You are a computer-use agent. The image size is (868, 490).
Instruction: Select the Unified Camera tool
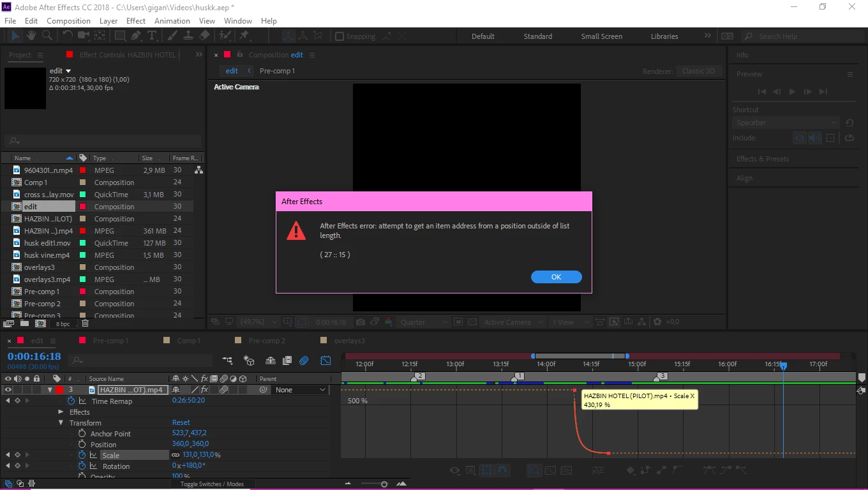tap(84, 36)
